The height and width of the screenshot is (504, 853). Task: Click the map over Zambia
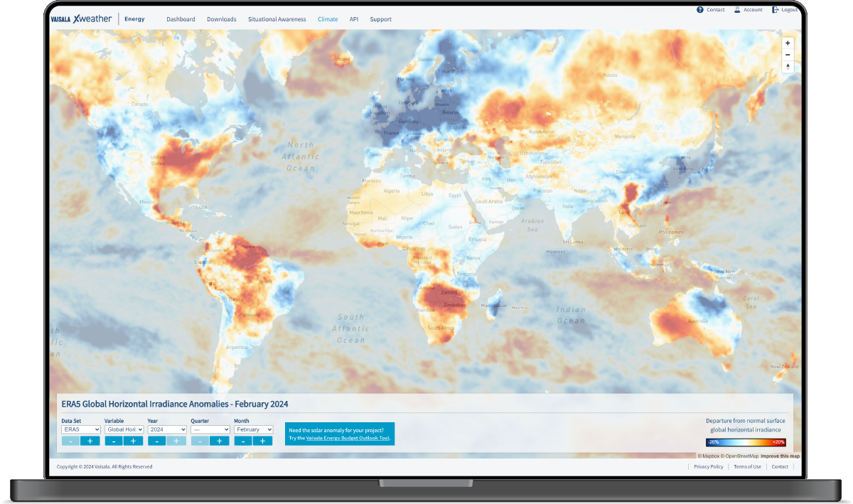tap(449, 292)
